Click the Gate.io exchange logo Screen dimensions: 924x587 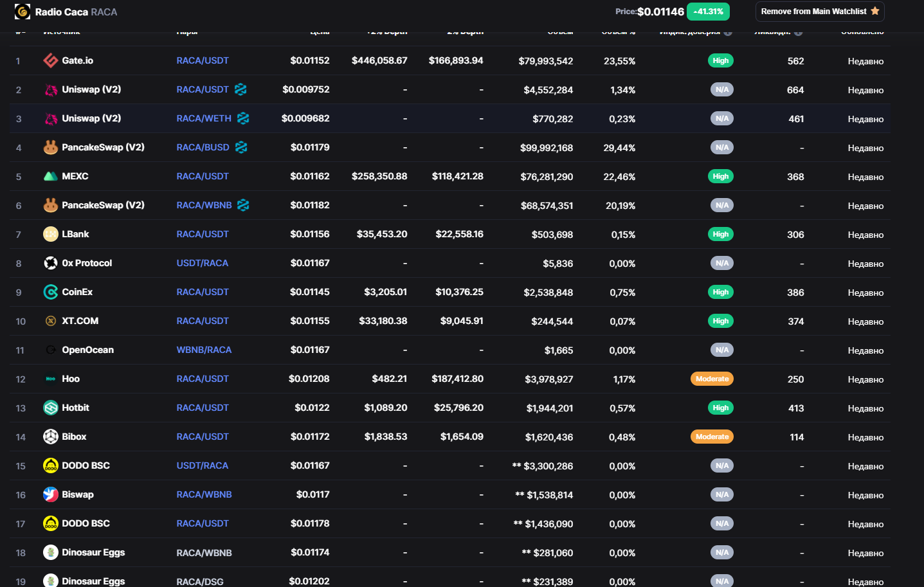click(51, 60)
